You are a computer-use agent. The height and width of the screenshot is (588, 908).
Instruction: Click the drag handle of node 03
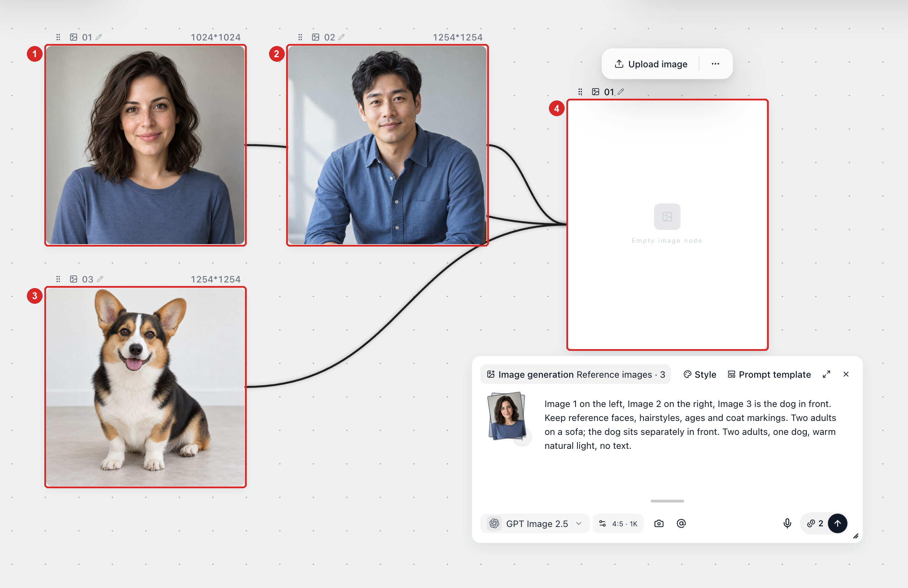tap(58, 279)
